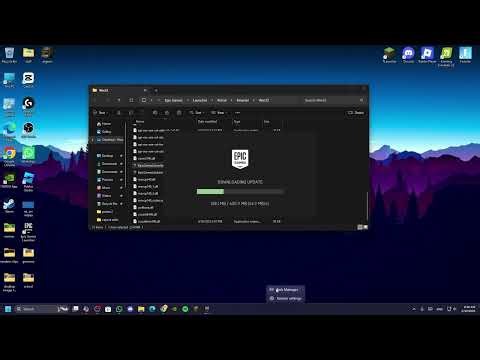Click the Binaries breadcrumb in address bar

pos(243,100)
